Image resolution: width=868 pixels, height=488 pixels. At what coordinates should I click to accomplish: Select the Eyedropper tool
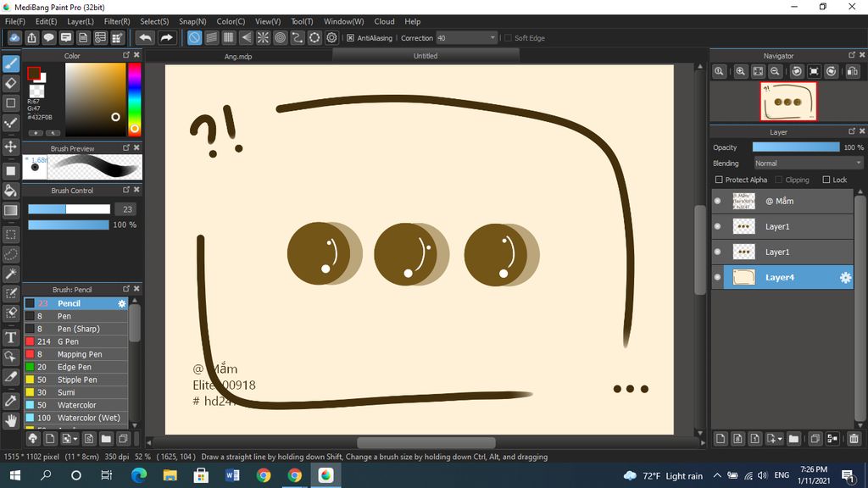point(10,401)
